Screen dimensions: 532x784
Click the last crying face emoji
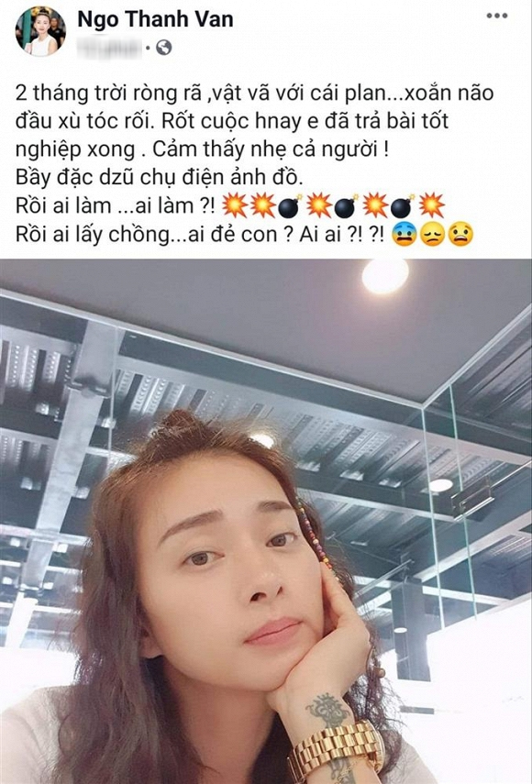(460, 234)
